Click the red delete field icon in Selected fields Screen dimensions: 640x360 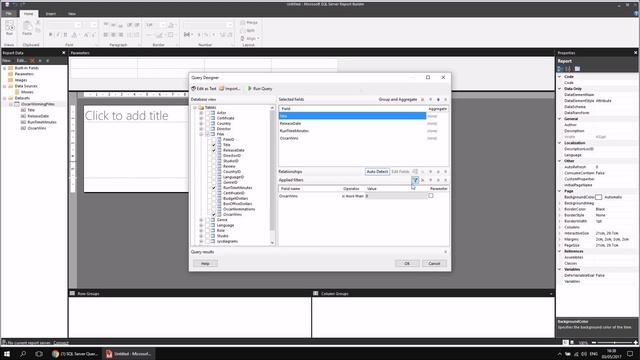[422, 100]
